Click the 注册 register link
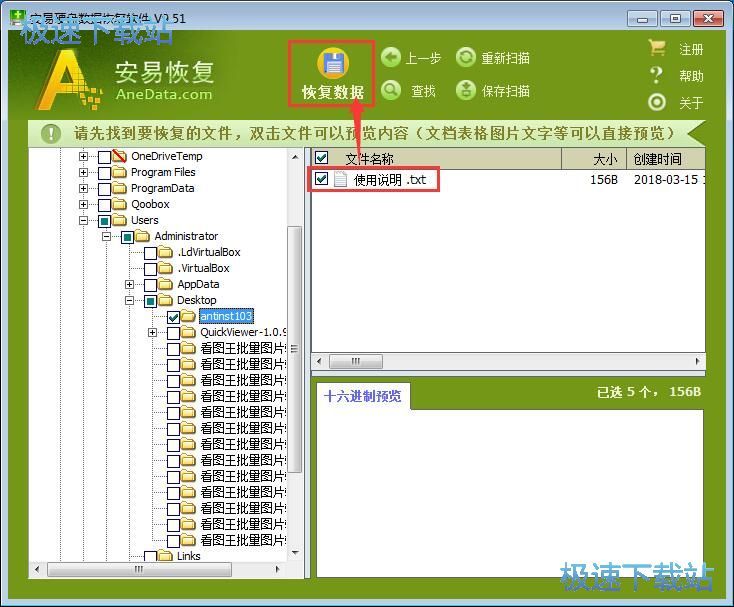734x607 pixels. coord(691,49)
